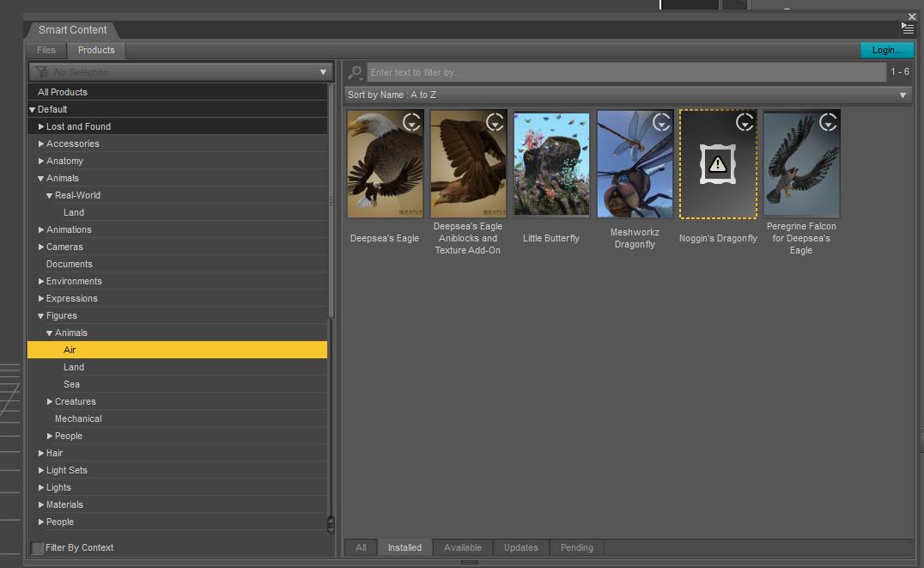Close the Smart Content pane
924x568 pixels.
[x=912, y=16]
